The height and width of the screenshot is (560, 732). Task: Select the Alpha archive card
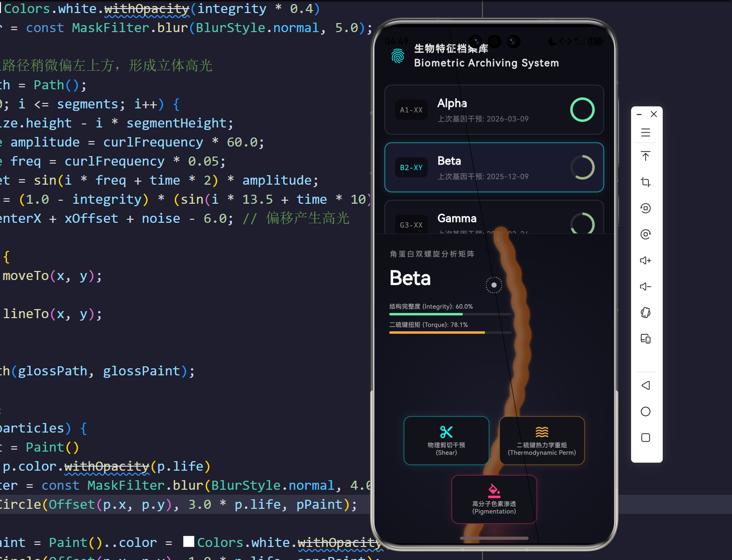(x=494, y=110)
